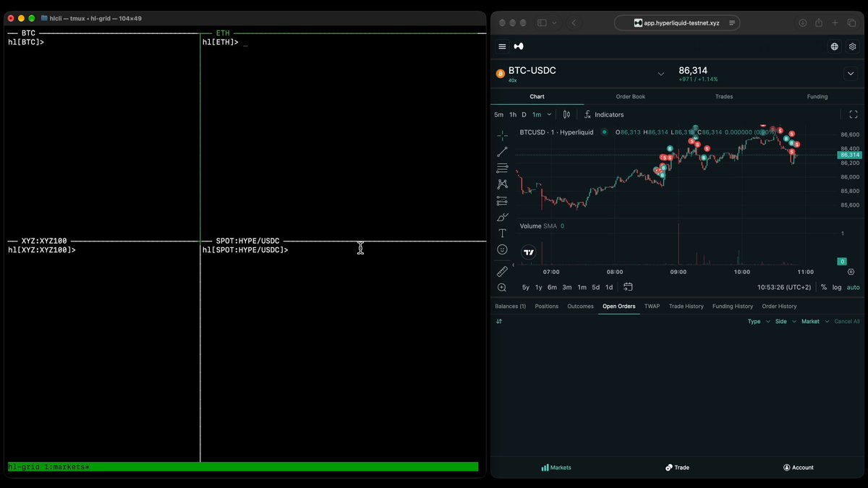Select the 5m chart interval
Viewport: 868px width, 488px height.
pyautogui.click(x=498, y=114)
